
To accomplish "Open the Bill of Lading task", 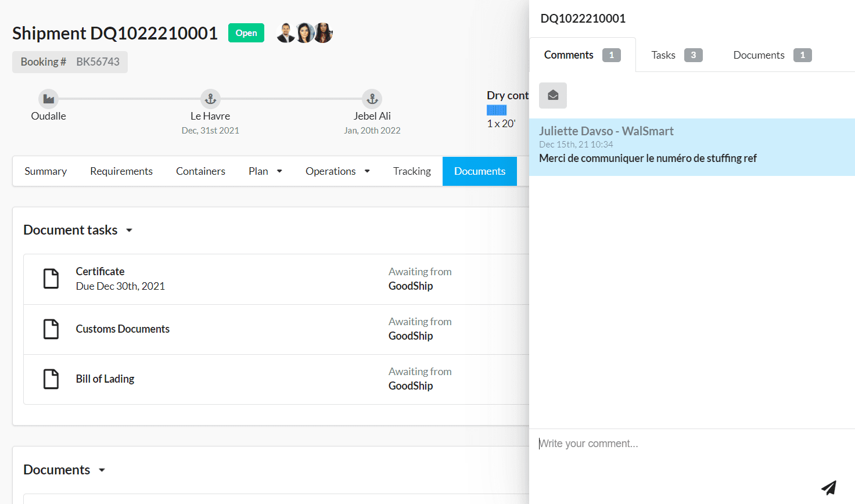I will tap(276, 379).
